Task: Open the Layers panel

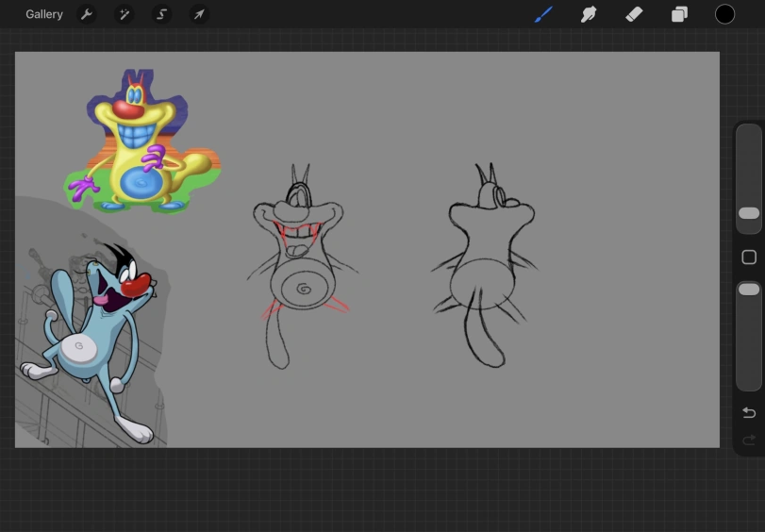Action: (679, 14)
